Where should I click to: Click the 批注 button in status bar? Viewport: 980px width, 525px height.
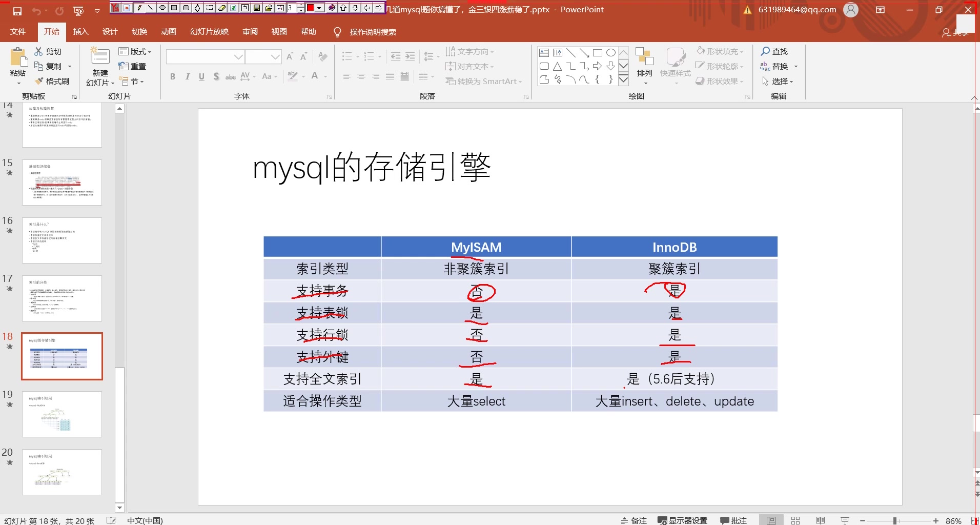(733, 520)
